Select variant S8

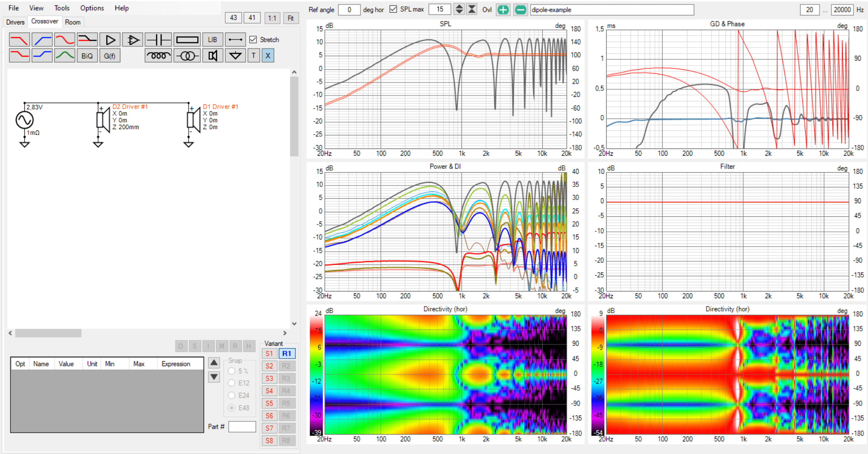(269, 440)
